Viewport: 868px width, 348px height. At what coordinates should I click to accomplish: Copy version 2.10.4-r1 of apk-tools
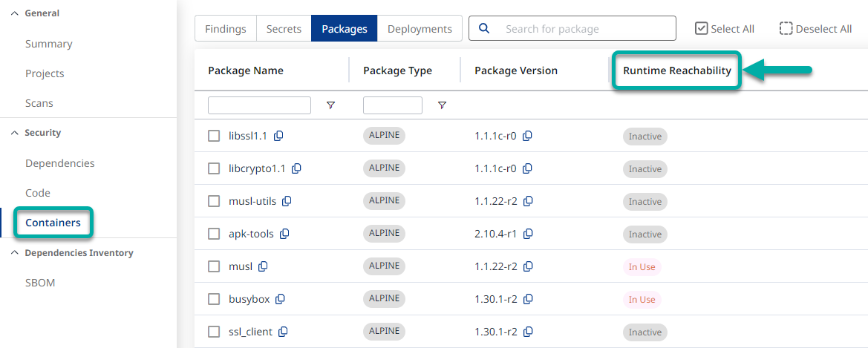point(528,234)
